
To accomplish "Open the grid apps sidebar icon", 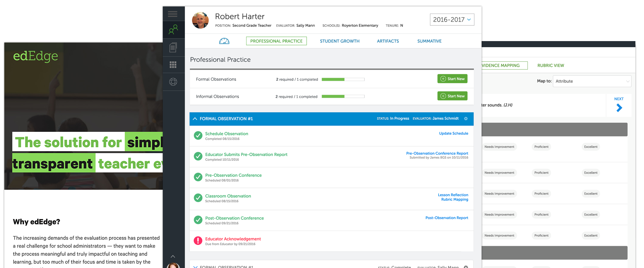I will click(x=173, y=65).
